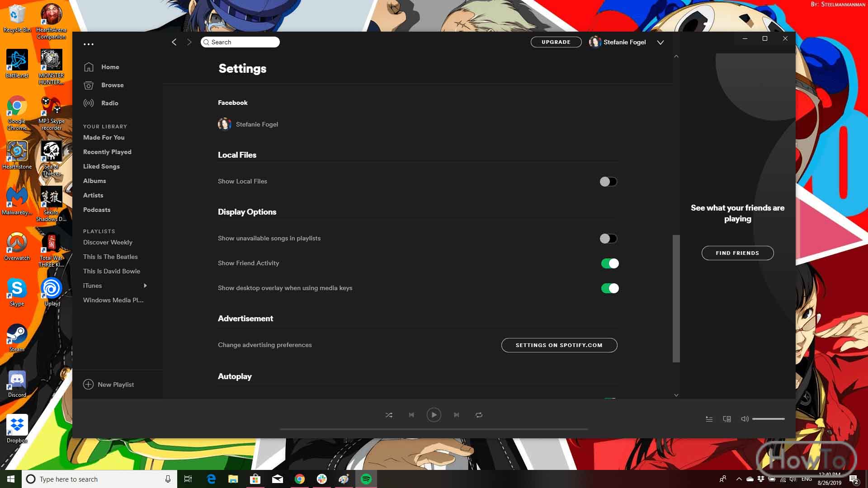The height and width of the screenshot is (488, 868).
Task: Open Made For You library section
Action: tap(104, 137)
